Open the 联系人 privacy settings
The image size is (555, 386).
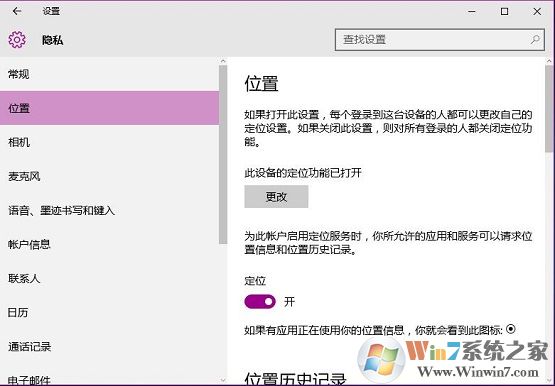(x=109, y=278)
